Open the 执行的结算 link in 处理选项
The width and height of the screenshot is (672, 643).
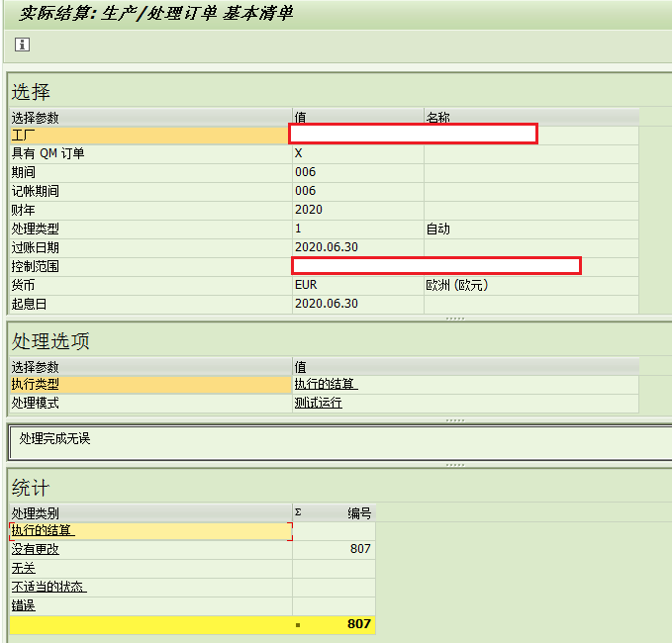pos(326,384)
